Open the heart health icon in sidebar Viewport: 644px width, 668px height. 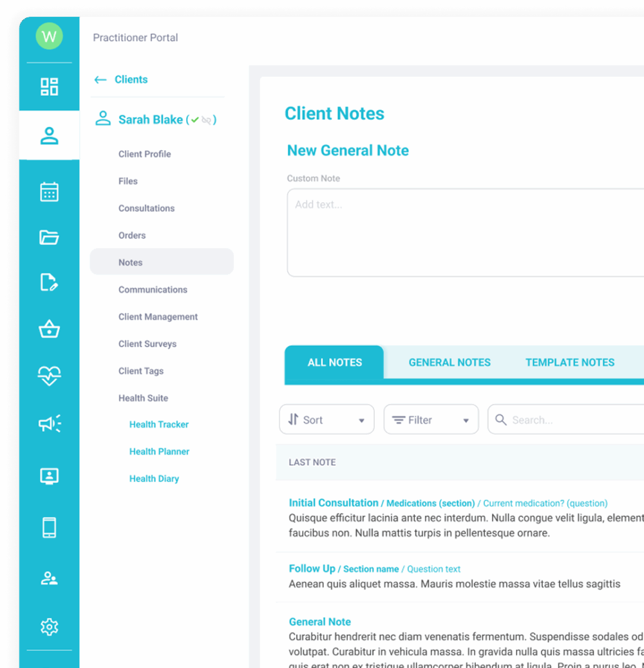click(x=49, y=376)
